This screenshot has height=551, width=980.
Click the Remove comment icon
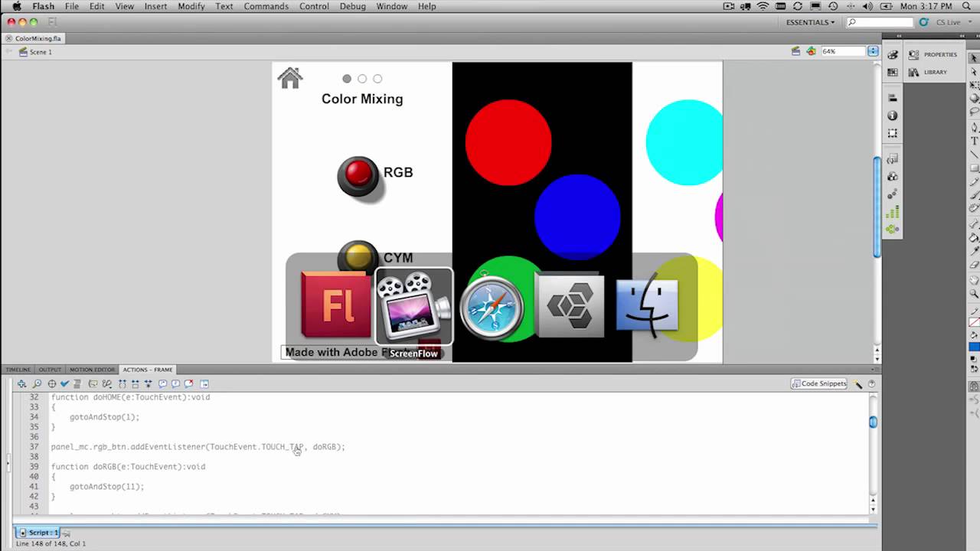coord(188,383)
